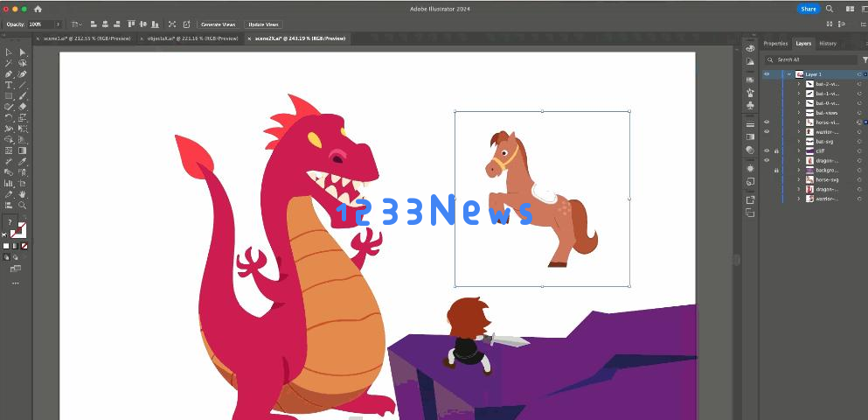This screenshot has height=420, width=868.
Task: Open the Appearance panel sun icon
Action: [x=750, y=169]
